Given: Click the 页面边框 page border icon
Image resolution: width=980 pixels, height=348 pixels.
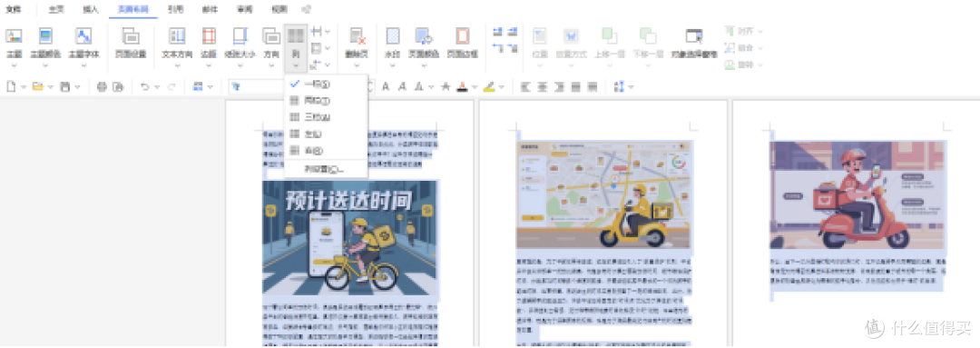Looking at the screenshot, I should pos(463,35).
